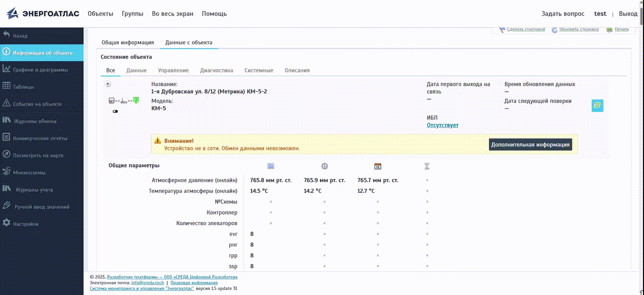
Task: Click the clock icon column header
Action: coord(325,166)
